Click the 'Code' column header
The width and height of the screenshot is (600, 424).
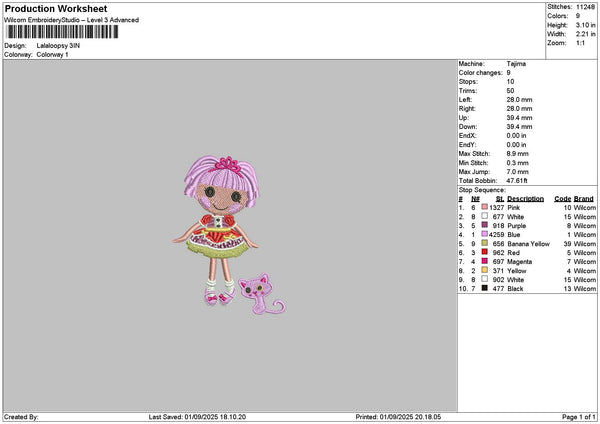point(562,199)
